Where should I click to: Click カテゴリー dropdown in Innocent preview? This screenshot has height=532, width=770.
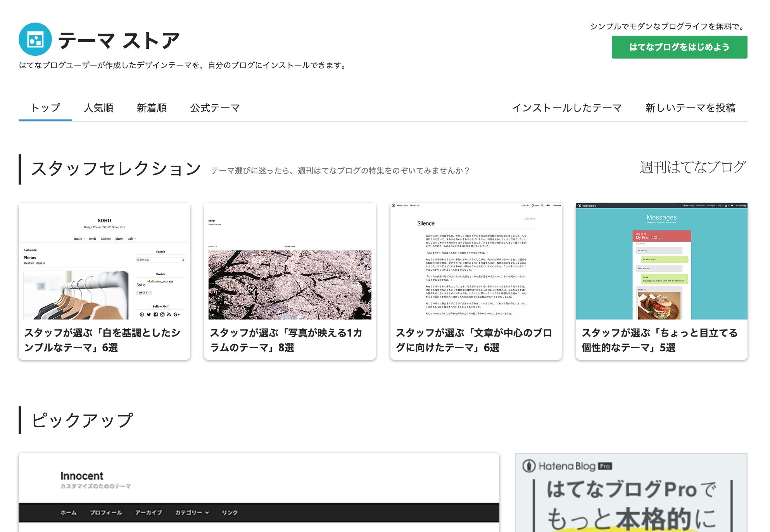point(192,513)
